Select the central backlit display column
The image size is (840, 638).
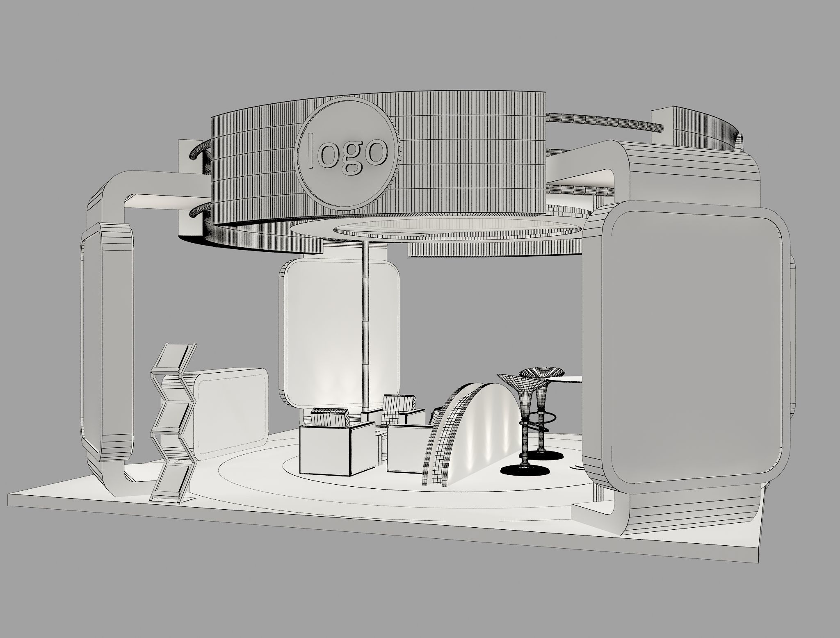click(x=340, y=333)
